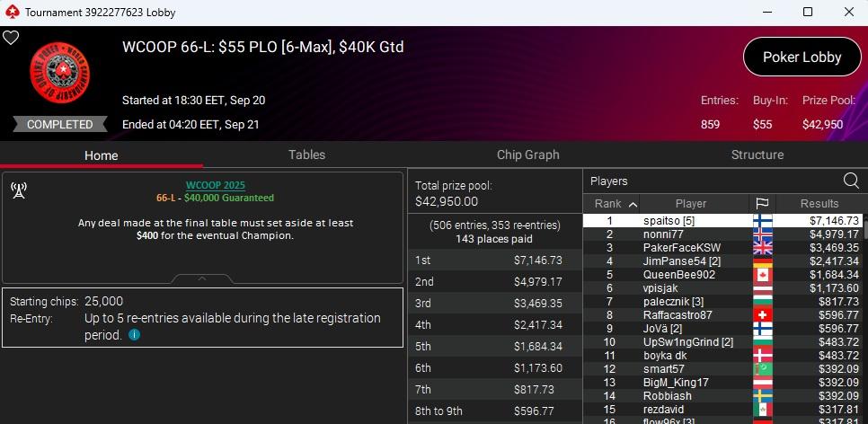Sort players by the Player name column
The height and width of the screenshot is (424, 868).
690,204
